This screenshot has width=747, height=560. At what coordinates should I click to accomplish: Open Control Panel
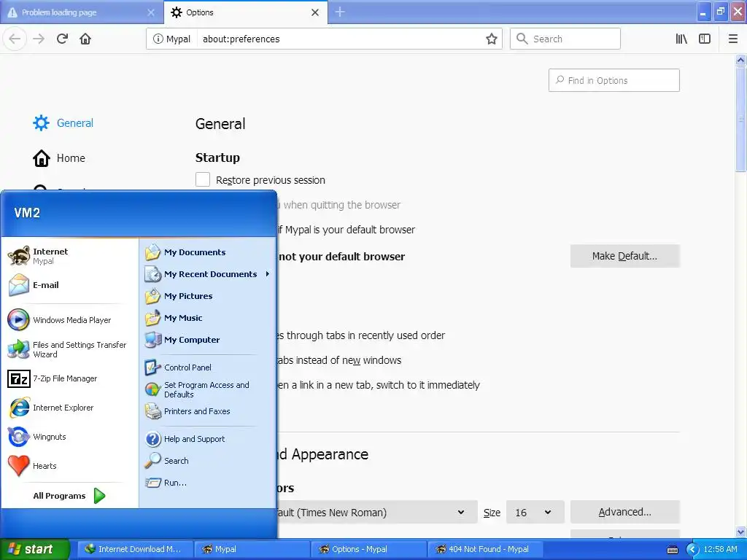tap(208, 367)
